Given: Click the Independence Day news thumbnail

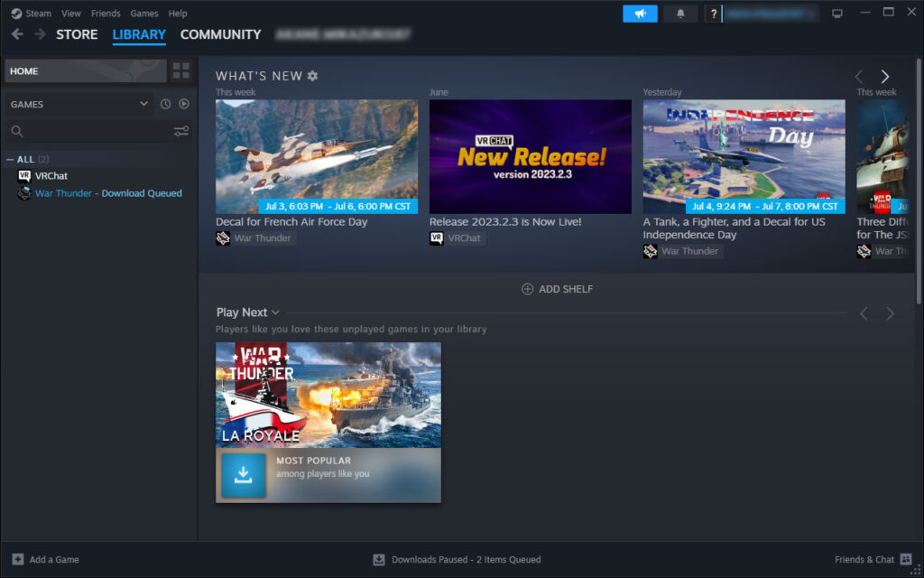Looking at the screenshot, I should coord(744,156).
